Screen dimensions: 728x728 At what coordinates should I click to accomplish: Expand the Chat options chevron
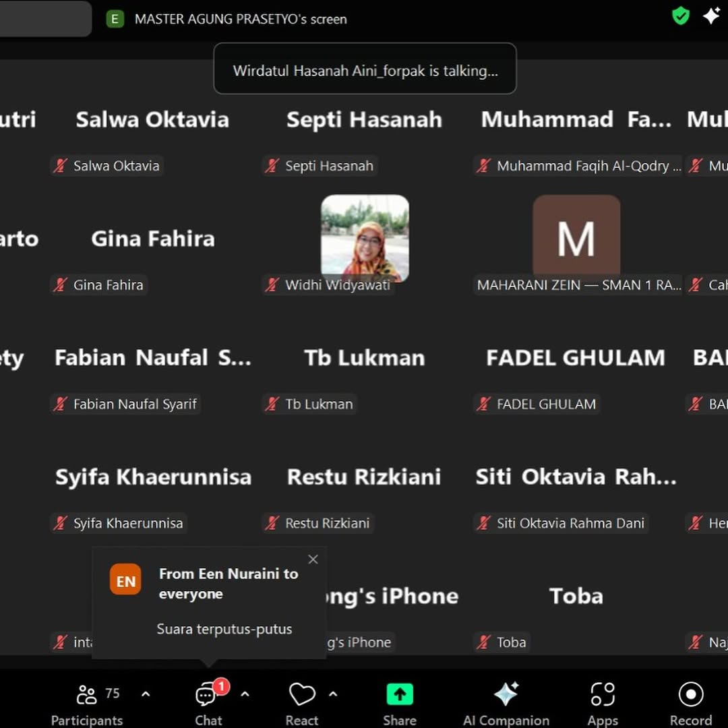click(x=245, y=694)
